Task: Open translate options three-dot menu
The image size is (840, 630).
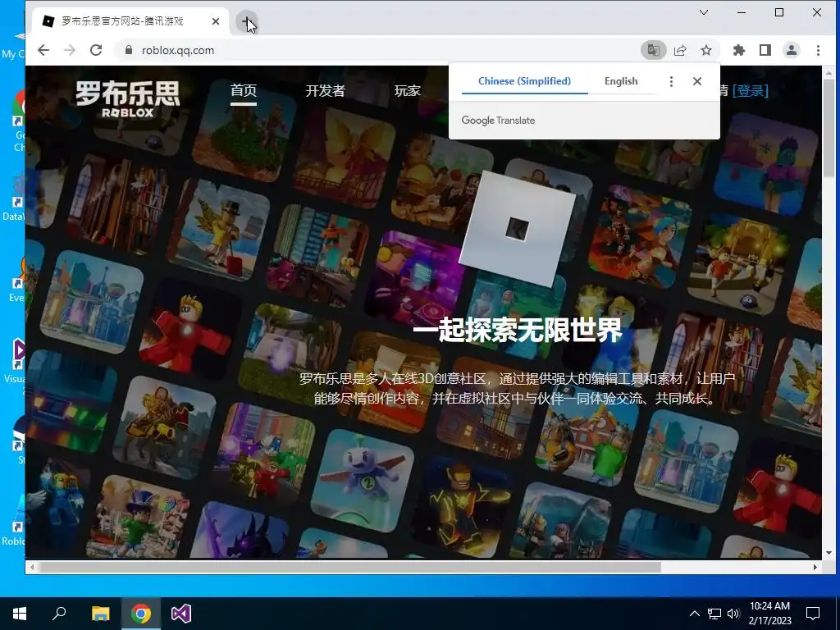Action: [x=671, y=81]
